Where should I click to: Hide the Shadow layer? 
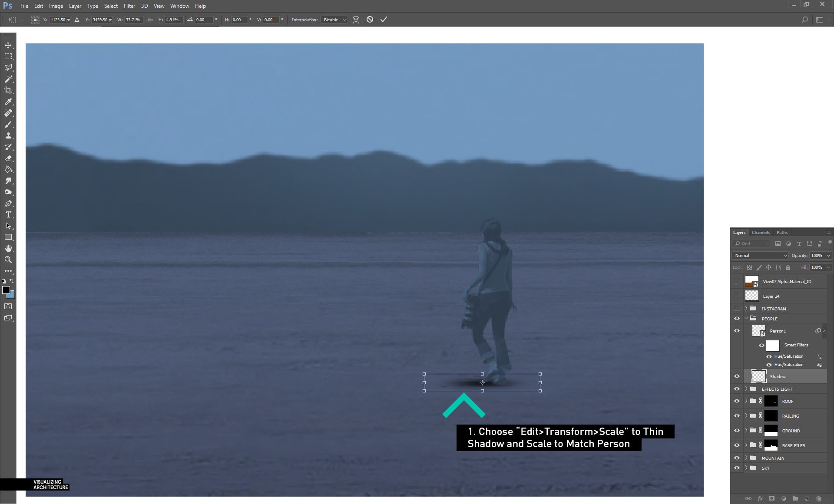(x=737, y=376)
